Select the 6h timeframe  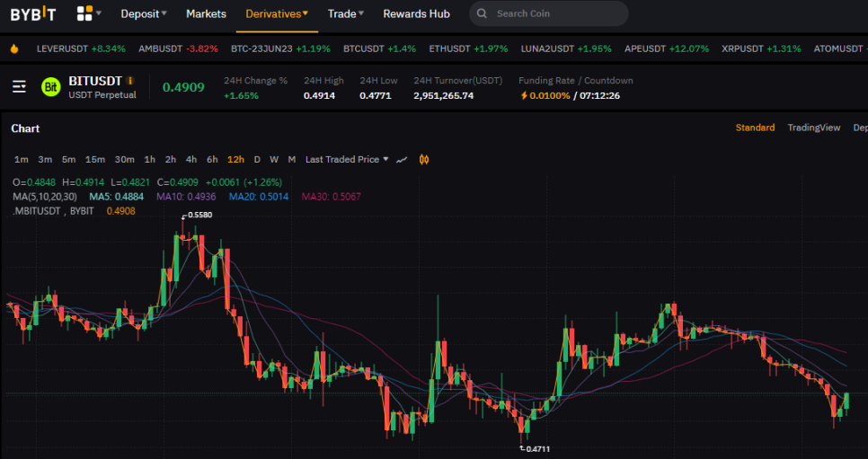(212, 160)
